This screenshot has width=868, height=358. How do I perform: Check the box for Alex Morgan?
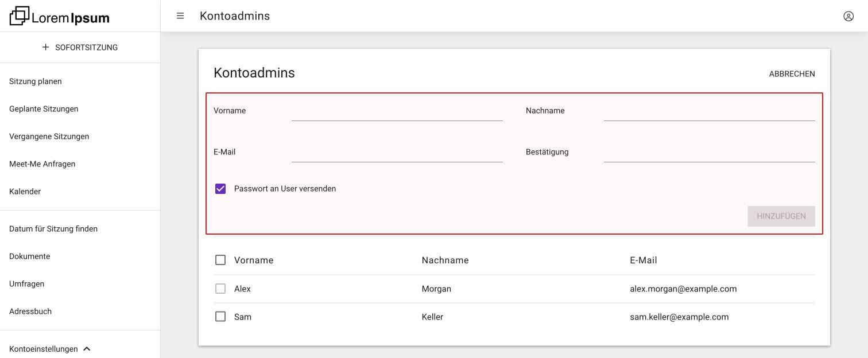(220, 289)
